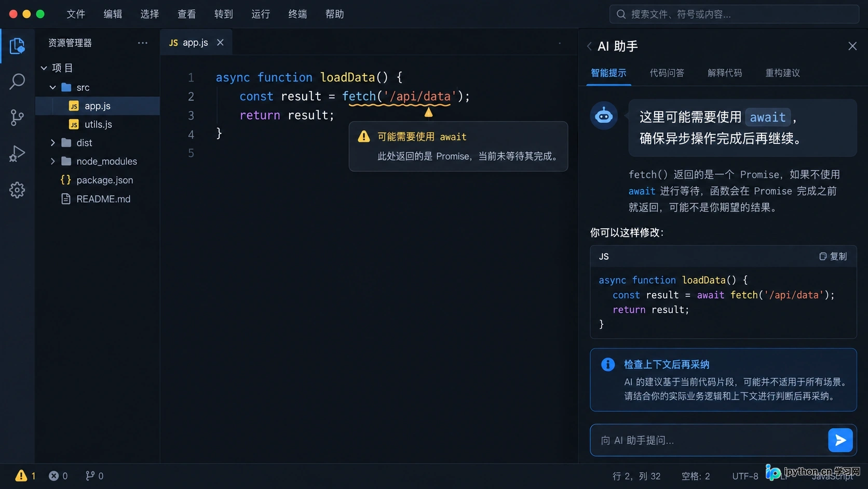Close the AI 助手 panel
This screenshot has width=868, height=489.
point(852,46)
